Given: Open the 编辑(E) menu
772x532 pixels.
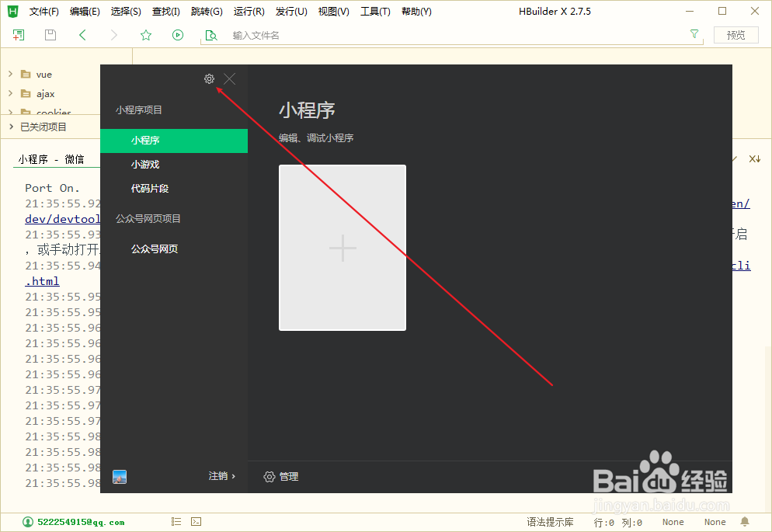Looking at the screenshot, I should point(85,12).
